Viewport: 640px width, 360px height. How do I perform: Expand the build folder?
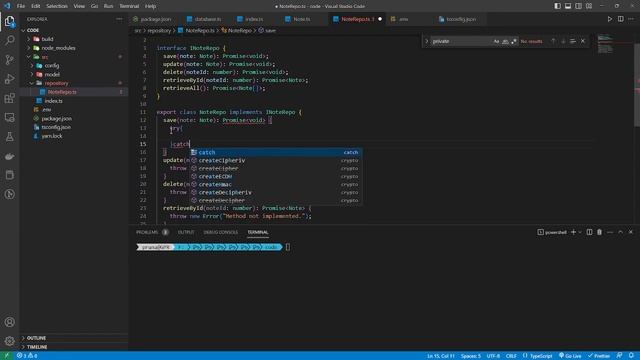(29, 39)
